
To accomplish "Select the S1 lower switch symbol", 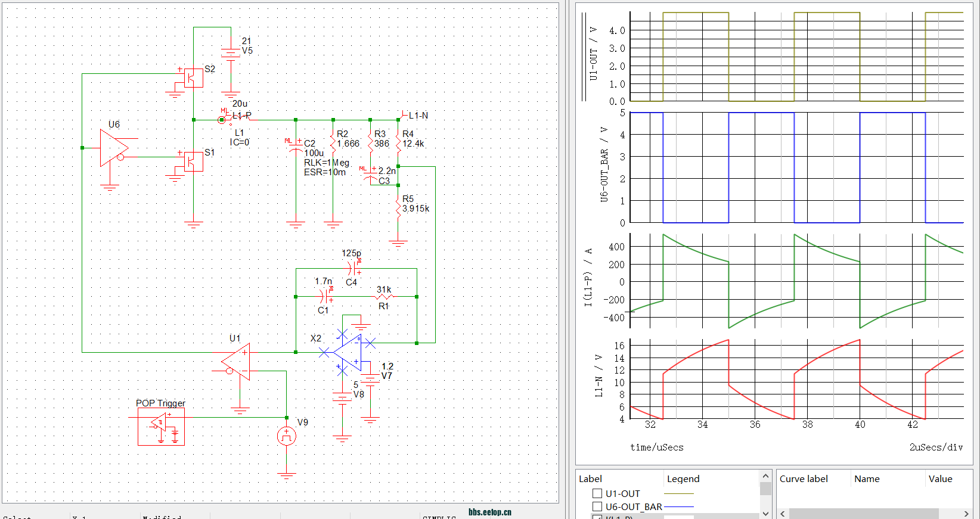I will coord(193,161).
